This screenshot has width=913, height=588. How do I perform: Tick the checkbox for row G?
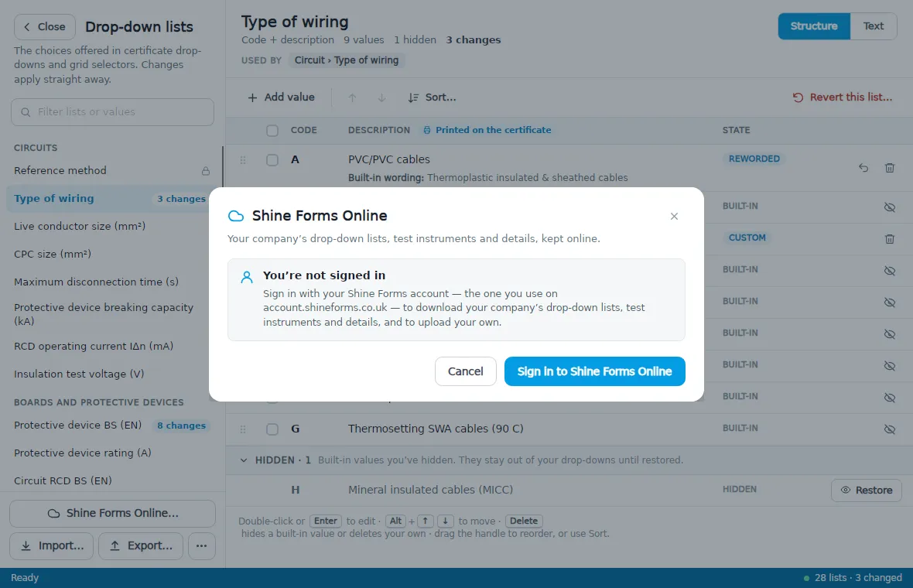coord(272,429)
